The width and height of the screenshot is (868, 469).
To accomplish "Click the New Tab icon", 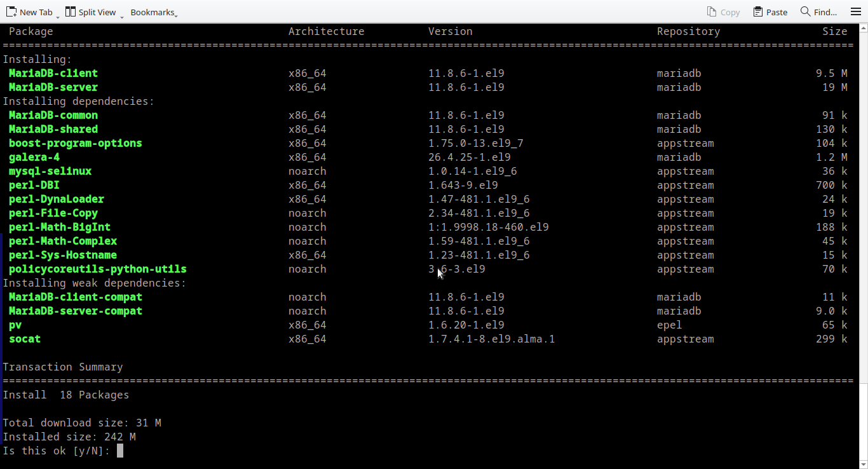I will [x=11, y=11].
